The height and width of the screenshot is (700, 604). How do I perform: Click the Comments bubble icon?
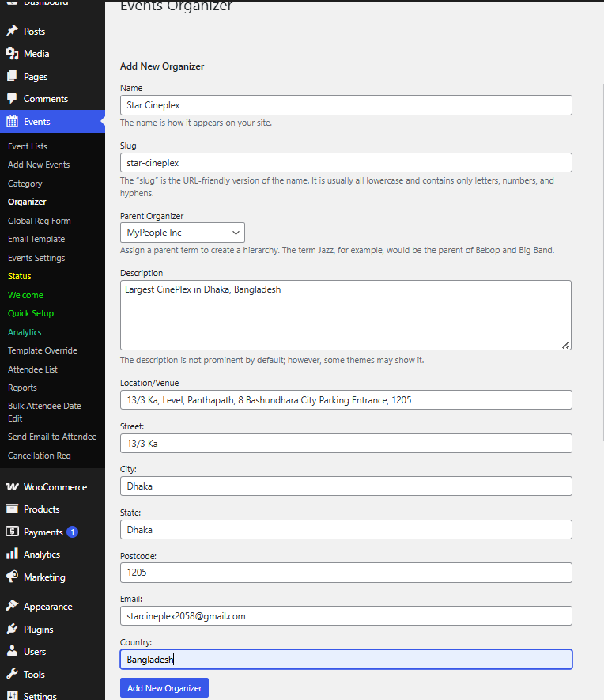pyautogui.click(x=12, y=99)
